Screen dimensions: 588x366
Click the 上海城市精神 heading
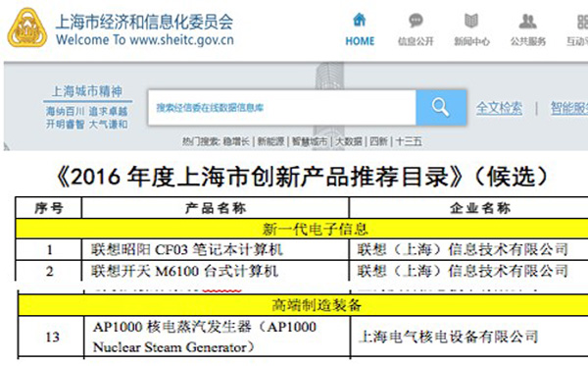(x=87, y=91)
